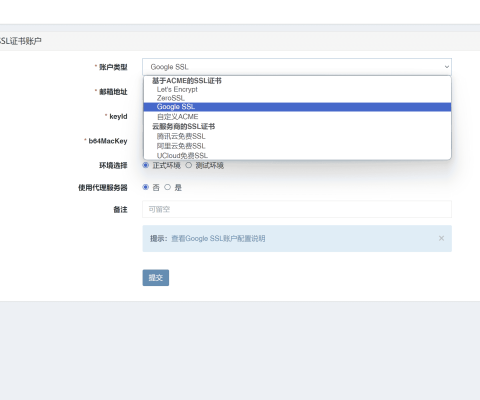Screen dimensions: 480x400
Task: Choose 自定义ACME account type
Action: click(177, 117)
